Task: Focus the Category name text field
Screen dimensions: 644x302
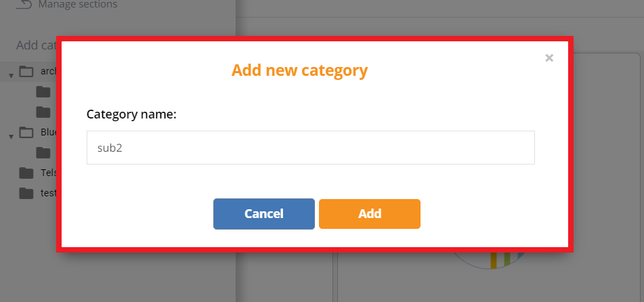Action: (x=310, y=148)
